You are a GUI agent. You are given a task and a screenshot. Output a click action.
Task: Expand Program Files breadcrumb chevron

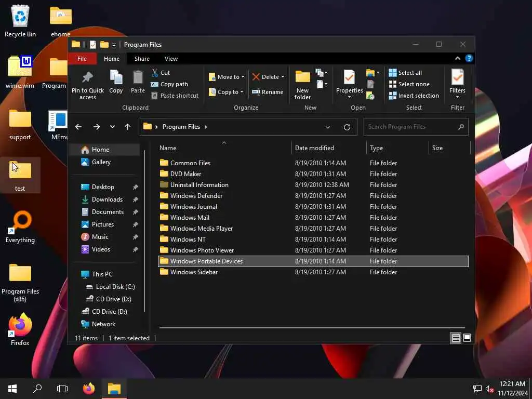206,127
